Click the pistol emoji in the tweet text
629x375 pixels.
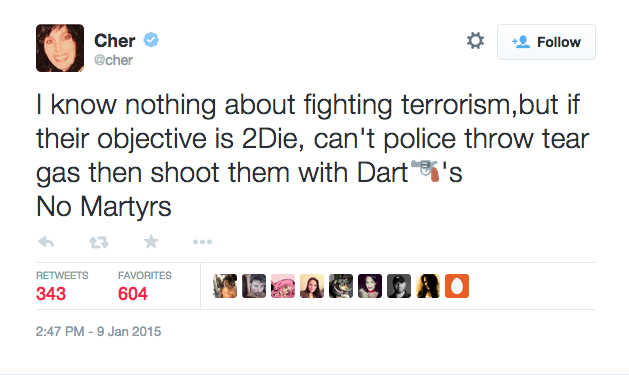tap(426, 171)
